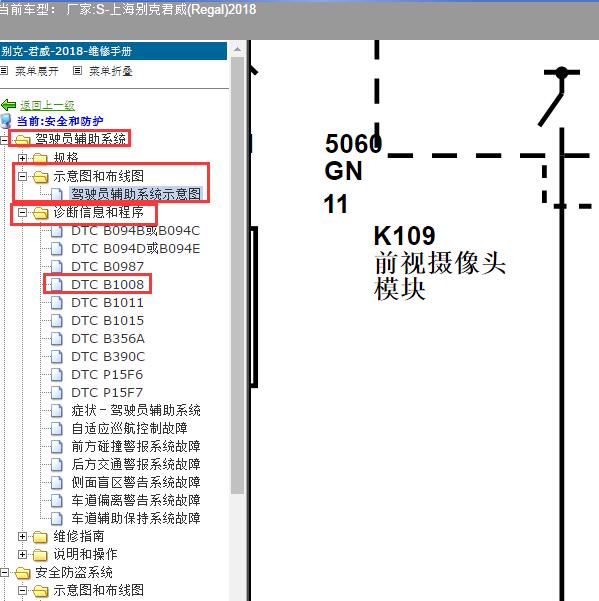Open 驾驶员辅助系统示意图 page
Screen dimensions: 599x601
[136, 194]
